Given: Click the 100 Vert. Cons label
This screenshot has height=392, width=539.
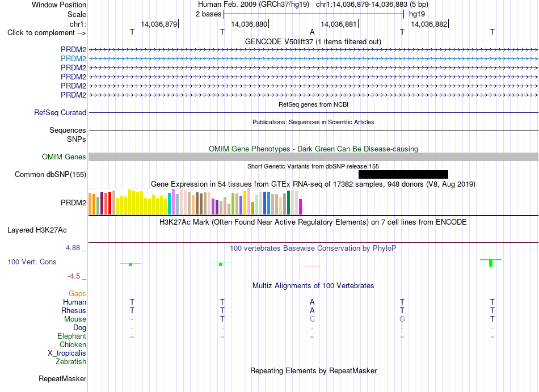Looking at the screenshot, I should tap(32, 262).
